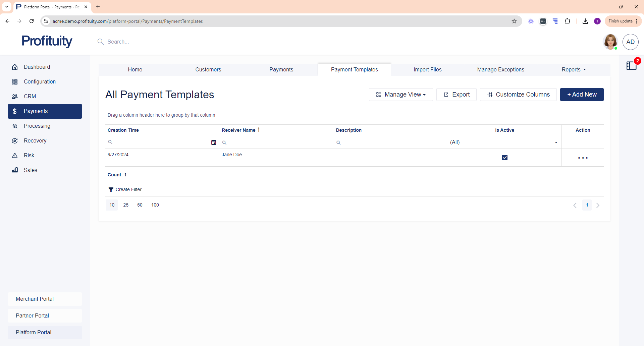Toggle the Is Active checkbox for Jane Doe
This screenshot has height=346, width=644.
pos(504,158)
